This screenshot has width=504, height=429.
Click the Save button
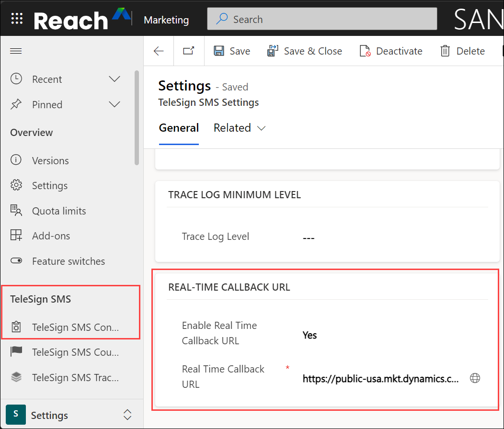click(x=232, y=51)
